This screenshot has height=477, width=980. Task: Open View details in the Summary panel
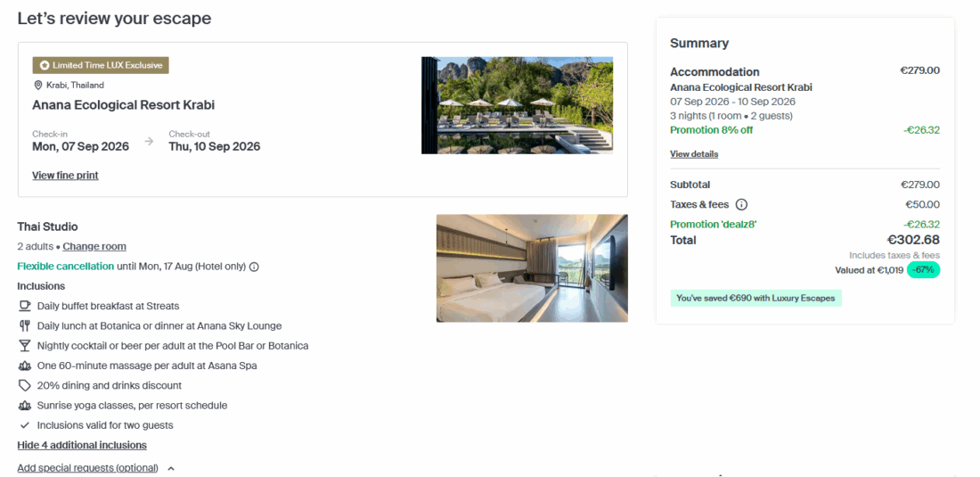694,154
